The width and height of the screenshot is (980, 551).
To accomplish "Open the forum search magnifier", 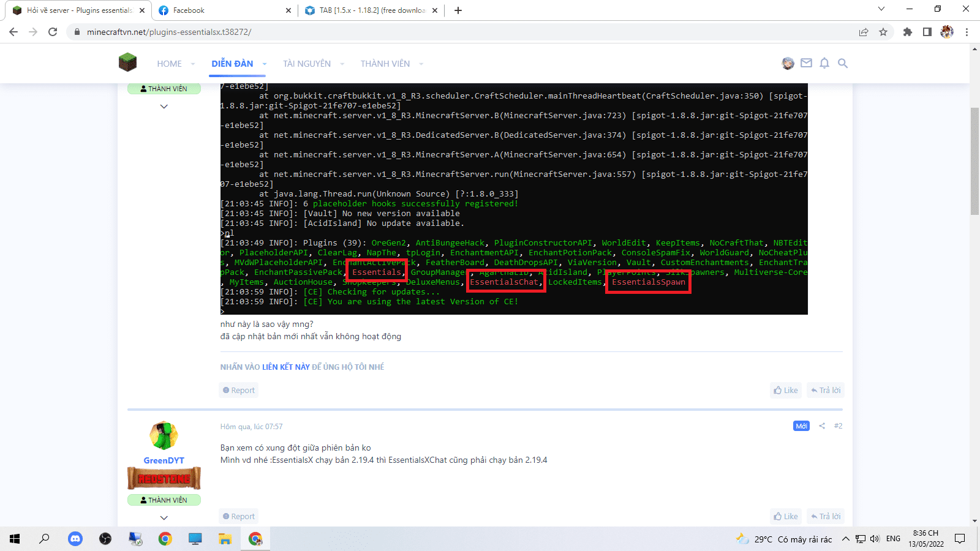I will coord(843,63).
